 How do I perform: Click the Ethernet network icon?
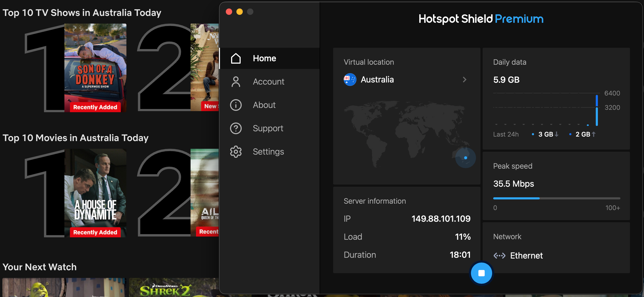click(x=500, y=255)
